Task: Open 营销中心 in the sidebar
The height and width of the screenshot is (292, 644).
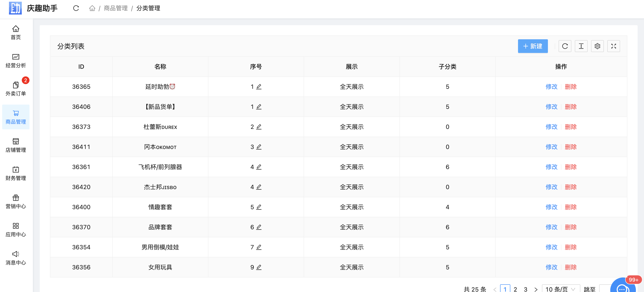Action: pyautogui.click(x=16, y=201)
